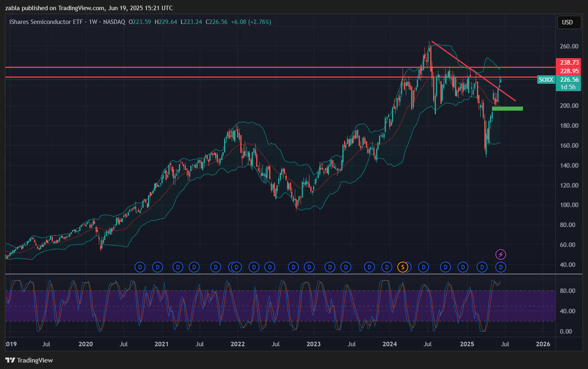
Task: Click the 238.73 red price label
Action: point(569,63)
